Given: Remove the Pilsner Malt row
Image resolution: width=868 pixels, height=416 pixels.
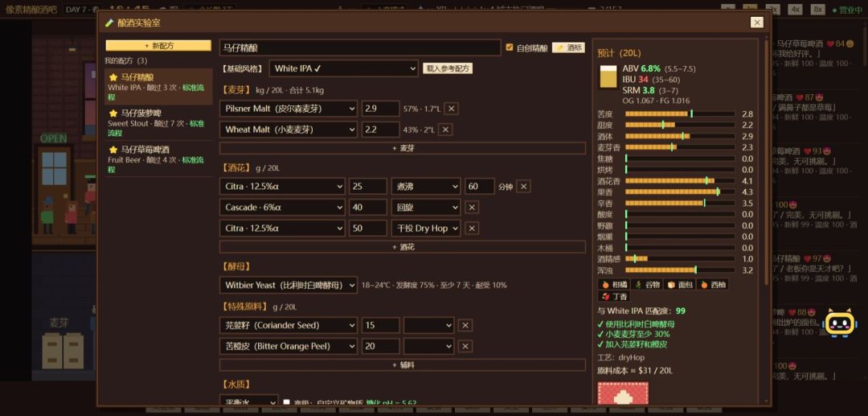Looking at the screenshot, I should 451,109.
